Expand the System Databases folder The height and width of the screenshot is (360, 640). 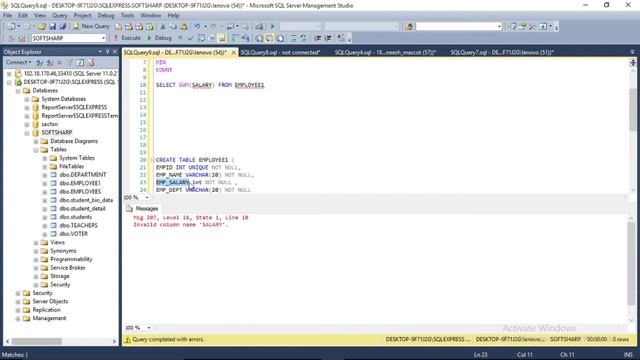(27, 99)
